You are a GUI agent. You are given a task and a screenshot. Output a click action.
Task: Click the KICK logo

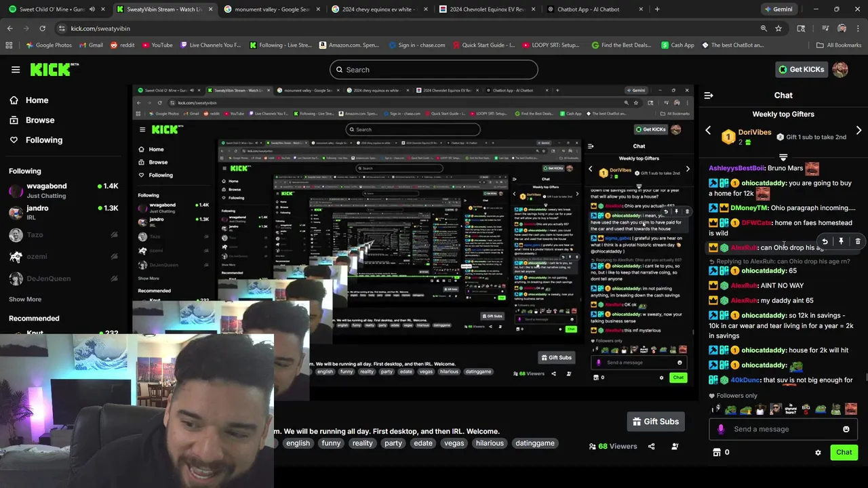tap(54, 69)
